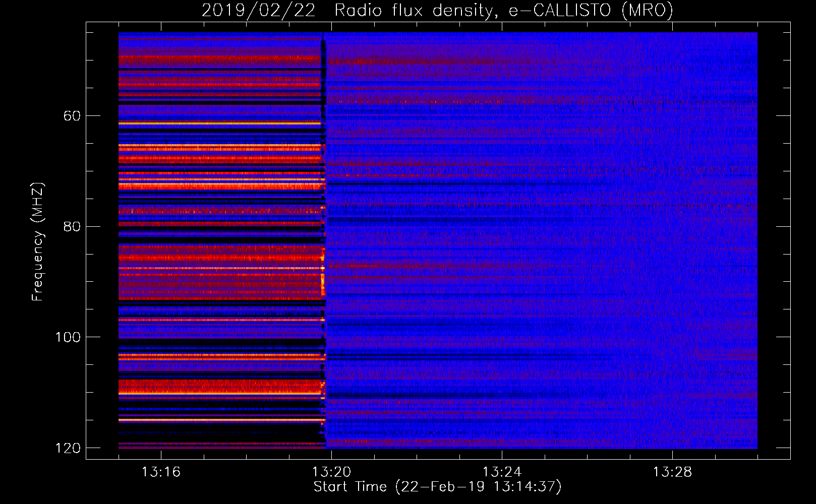The height and width of the screenshot is (504, 816).
Task: Click the 13:16 time tick label
Action: (x=161, y=472)
